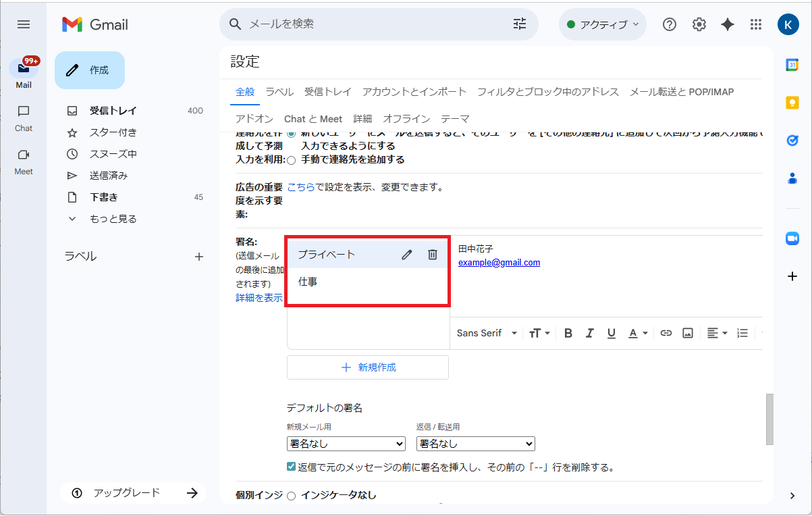Toggle bold formatting in signature editor

[568, 333]
